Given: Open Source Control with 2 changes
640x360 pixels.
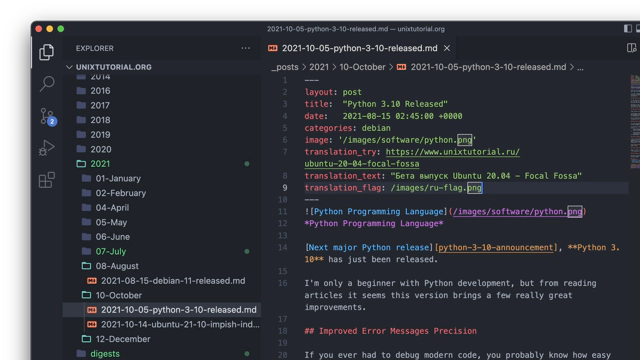Looking at the screenshot, I should pyautogui.click(x=48, y=117).
